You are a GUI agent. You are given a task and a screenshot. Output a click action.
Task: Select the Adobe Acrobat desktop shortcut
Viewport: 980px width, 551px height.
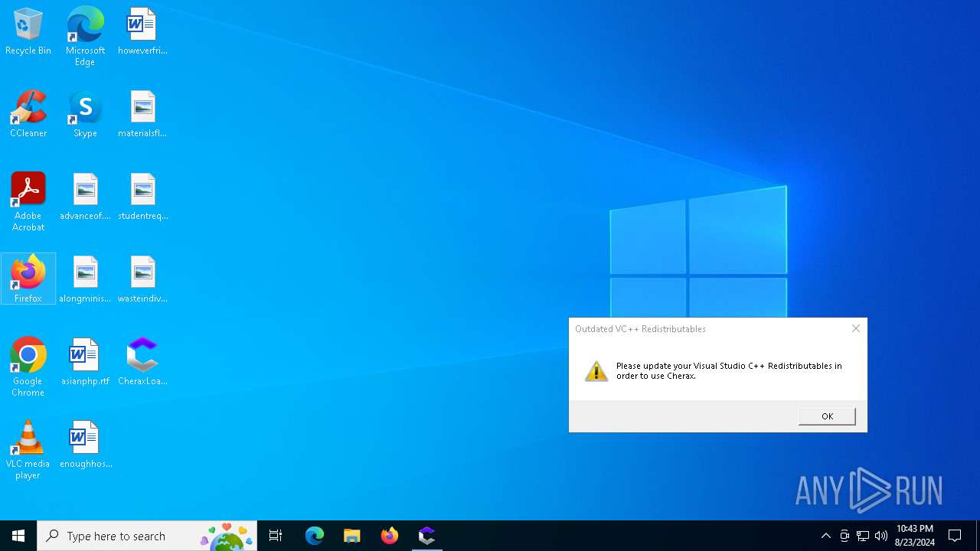28,202
